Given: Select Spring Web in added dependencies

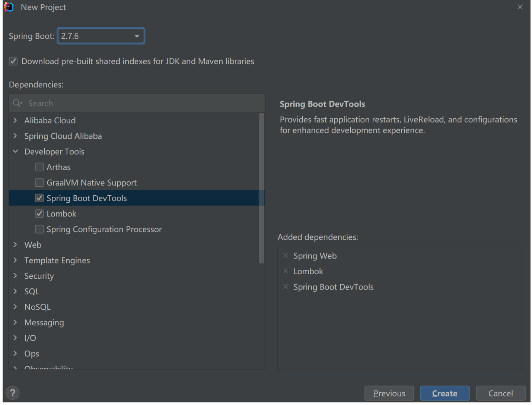Looking at the screenshot, I should click(x=315, y=256).
